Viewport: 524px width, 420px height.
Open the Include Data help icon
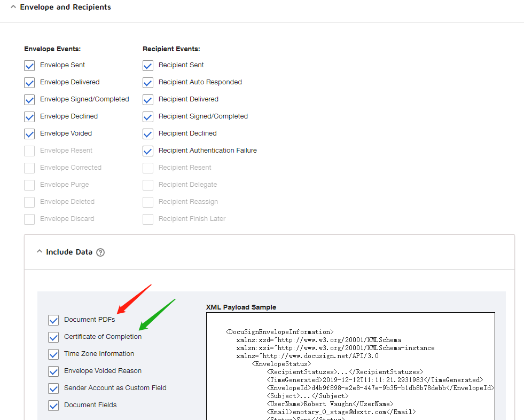pos(100,252)
